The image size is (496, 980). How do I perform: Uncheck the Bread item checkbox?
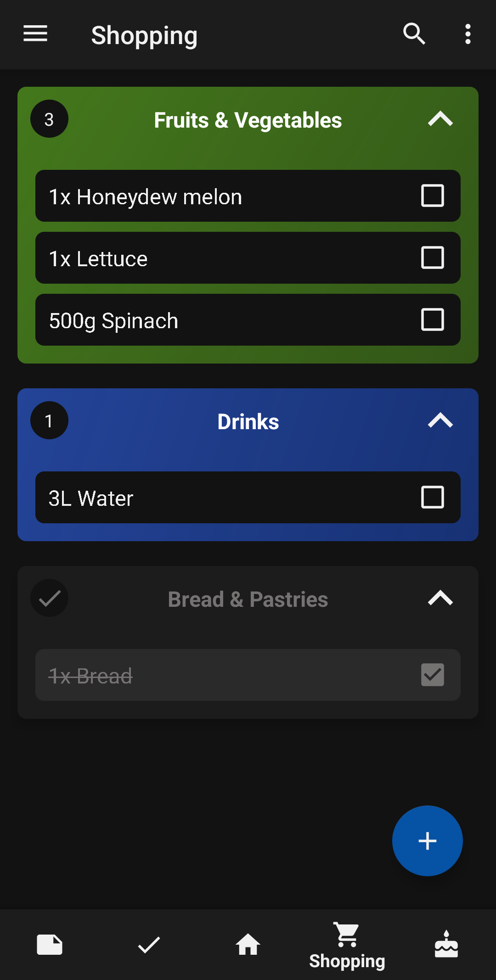pos(432,675)
